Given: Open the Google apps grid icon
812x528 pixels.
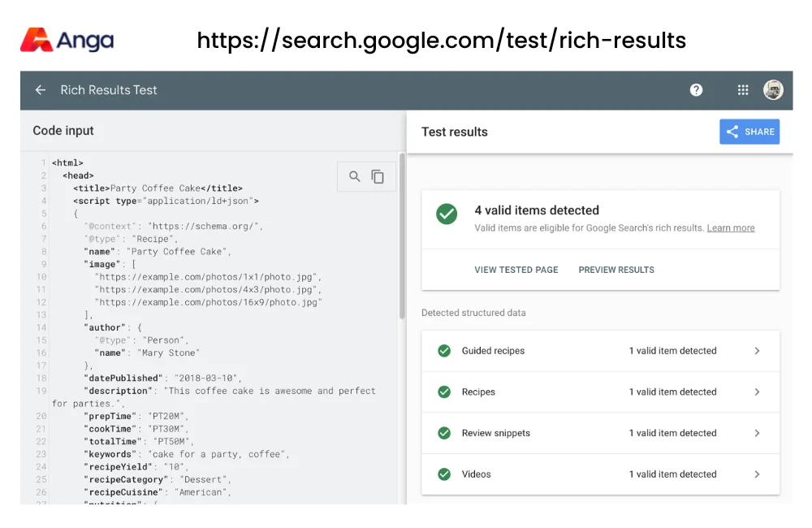Looking at the screenshot, I should [x=743, y=90].
